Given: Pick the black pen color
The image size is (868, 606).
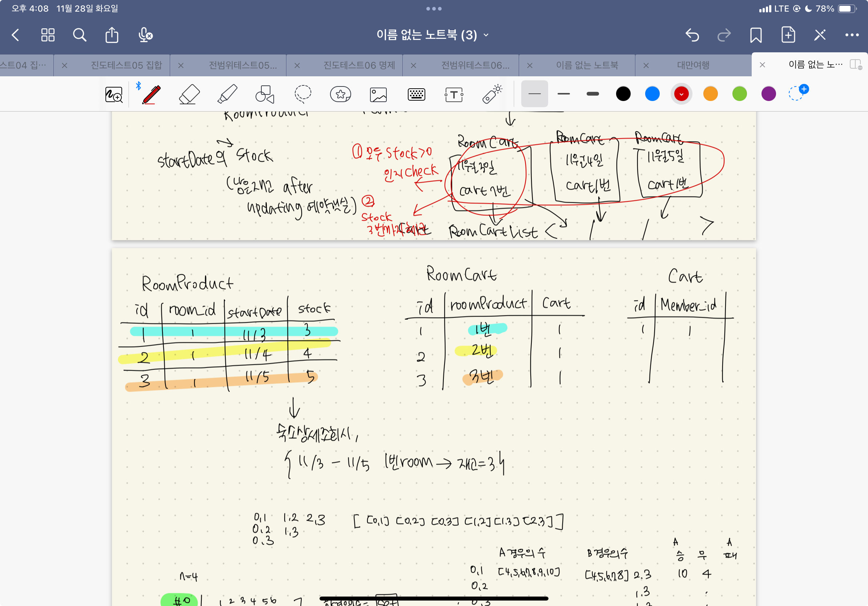Looking at the screenshot, I should pos(623,94).
